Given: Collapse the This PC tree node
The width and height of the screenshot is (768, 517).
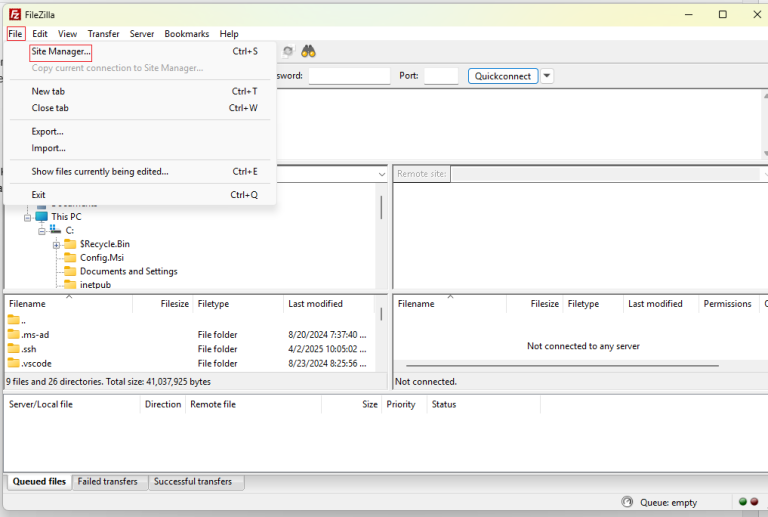Looking at the screenshot, I should pyautogui.click(x=29, y=216).
